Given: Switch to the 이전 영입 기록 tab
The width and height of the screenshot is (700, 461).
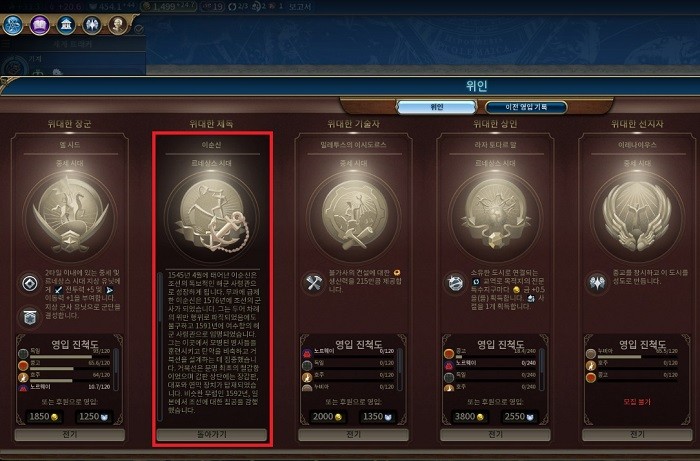Looking at the screenshot, I should point(526,107).
